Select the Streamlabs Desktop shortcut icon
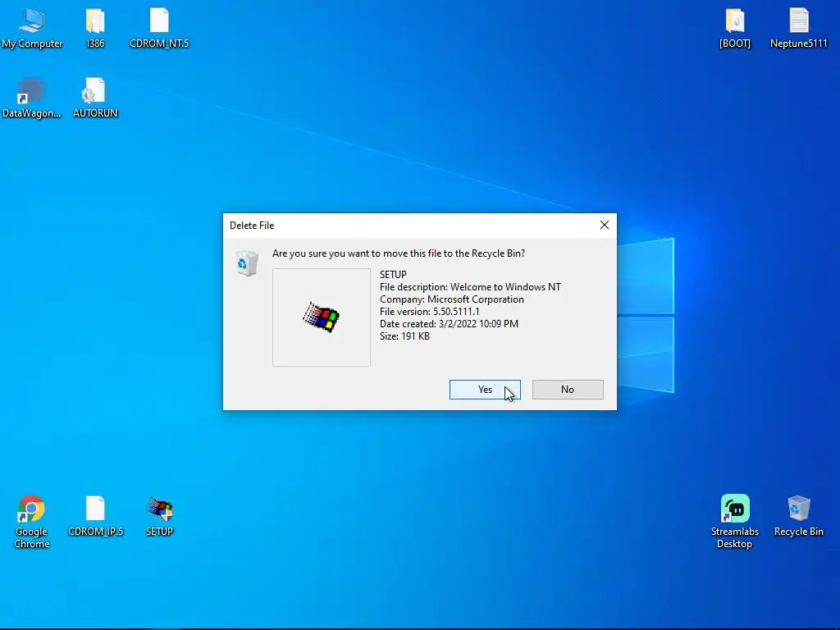This screenshot has width=840, height=630. pyautogui.click(x=734, y=522)
